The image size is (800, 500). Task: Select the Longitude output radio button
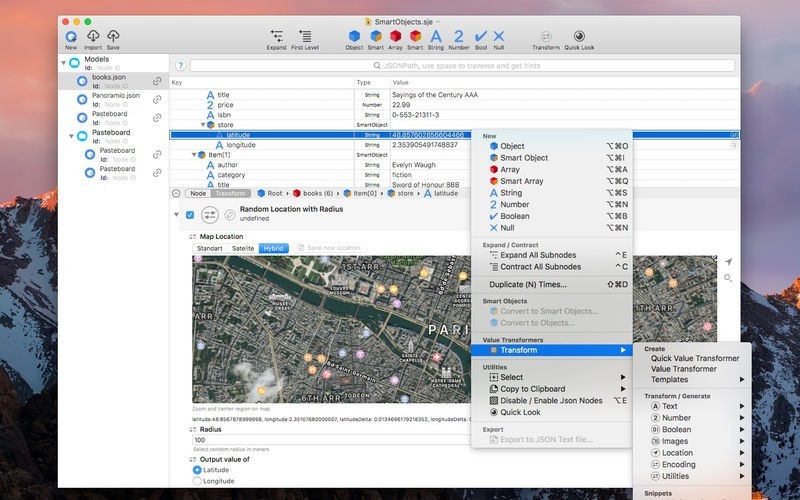(197, 481)
